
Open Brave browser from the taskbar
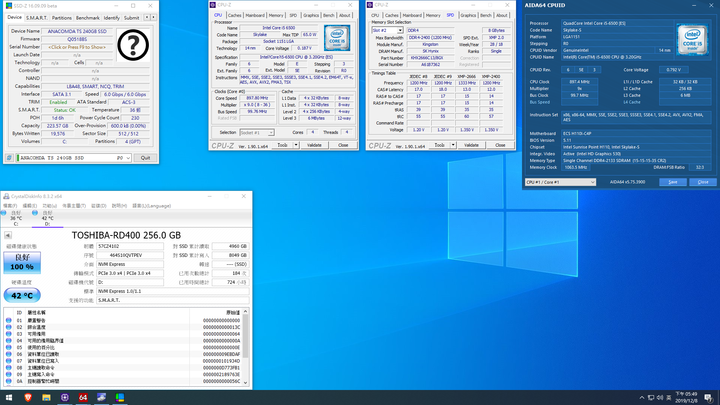(x=28, y=398)
